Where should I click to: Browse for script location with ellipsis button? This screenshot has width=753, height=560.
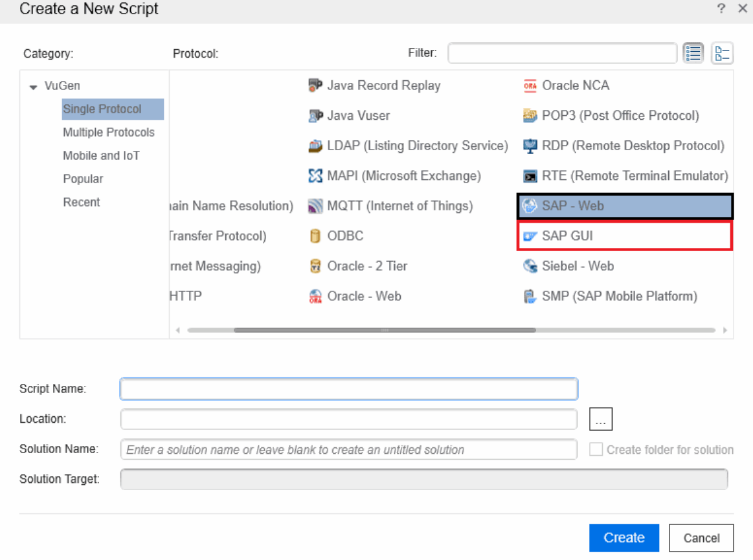coord(601,420)
